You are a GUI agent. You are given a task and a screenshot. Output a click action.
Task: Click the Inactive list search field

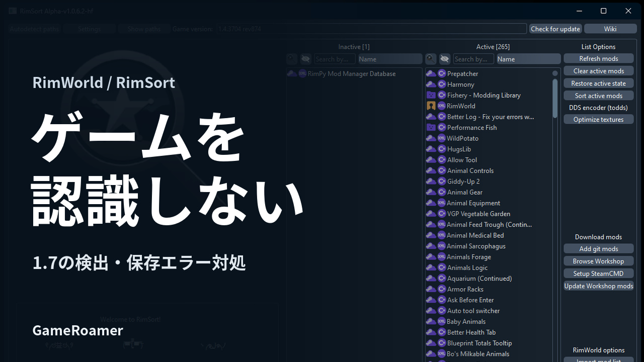click(x=335, y=59)
